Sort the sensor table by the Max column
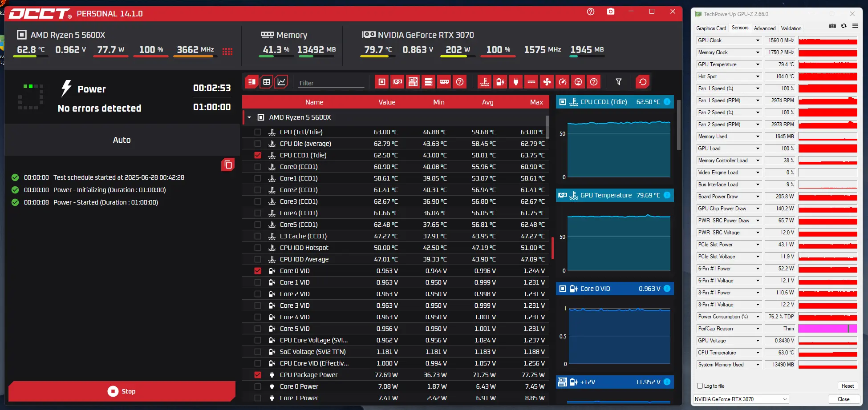Screen dimensions: 868x410 pyautogui.click(x=536, y=102)
